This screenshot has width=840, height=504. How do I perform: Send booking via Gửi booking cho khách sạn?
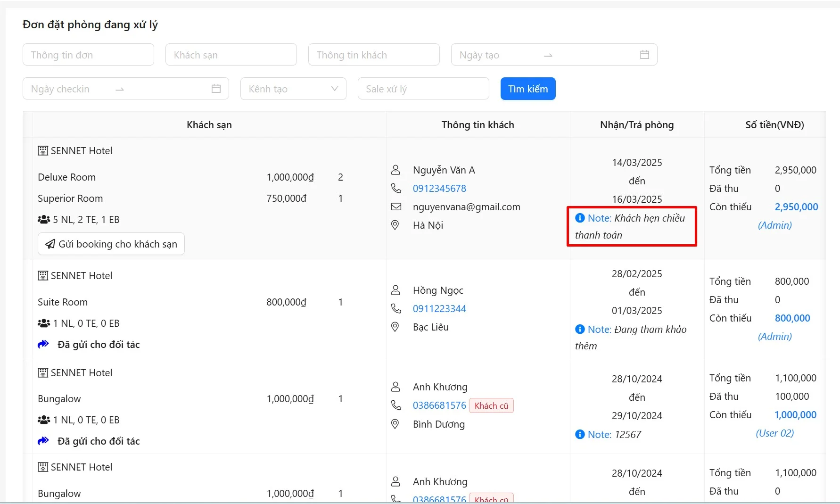tap(111, 244)
